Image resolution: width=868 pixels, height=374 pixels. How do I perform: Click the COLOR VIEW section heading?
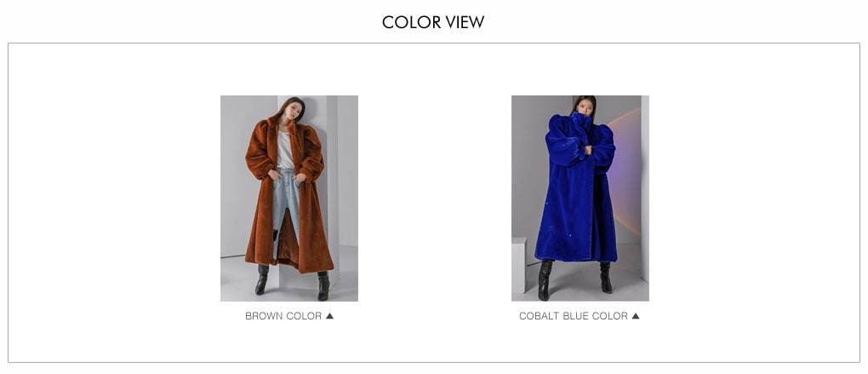click(x=433, y=22)
